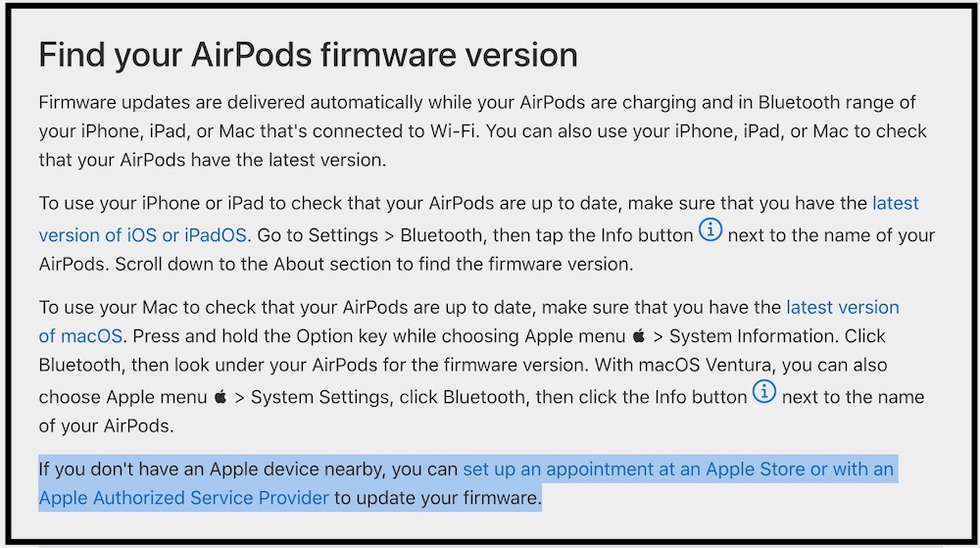This screenshot has width=980, height=548.
Task: Click the Info icon in the macOS Ventura sentence
Action: [763, 393]
